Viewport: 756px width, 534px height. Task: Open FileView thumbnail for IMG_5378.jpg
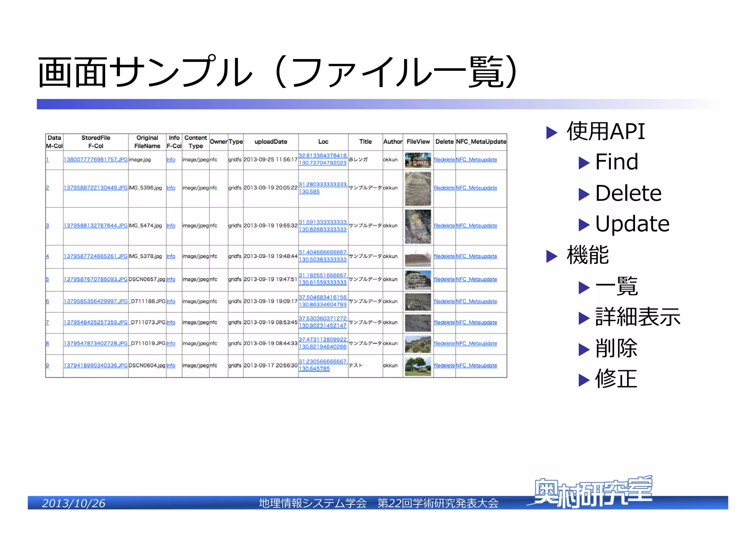(x=418, y=257)
